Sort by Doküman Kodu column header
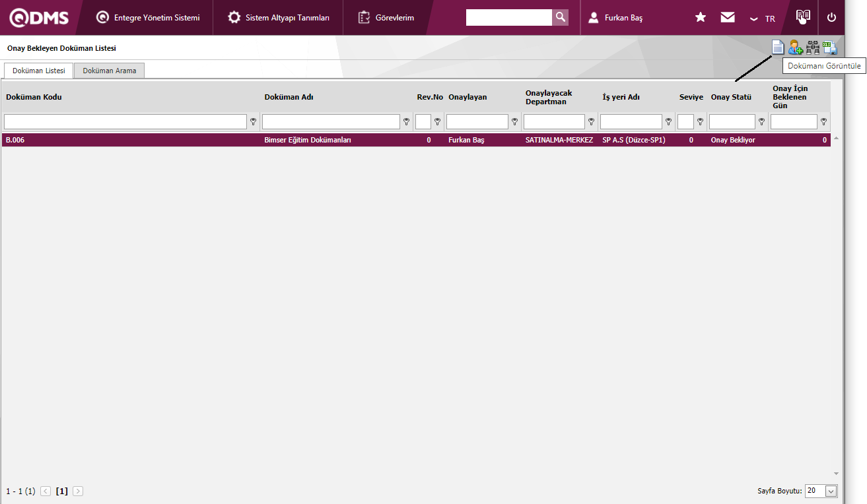 click(x=34, y=97)
